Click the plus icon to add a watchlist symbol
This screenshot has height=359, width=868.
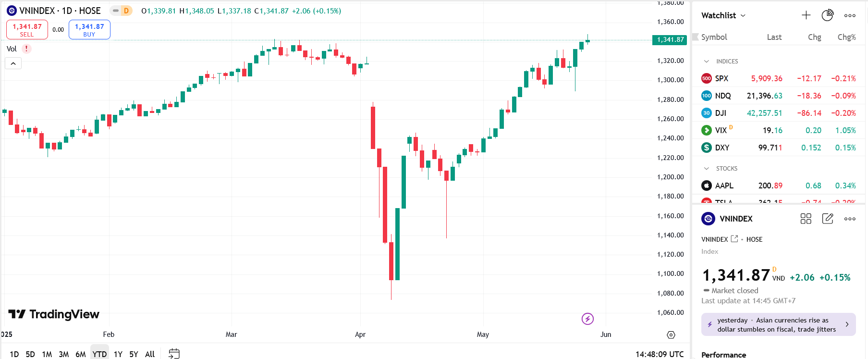point(806,15)
